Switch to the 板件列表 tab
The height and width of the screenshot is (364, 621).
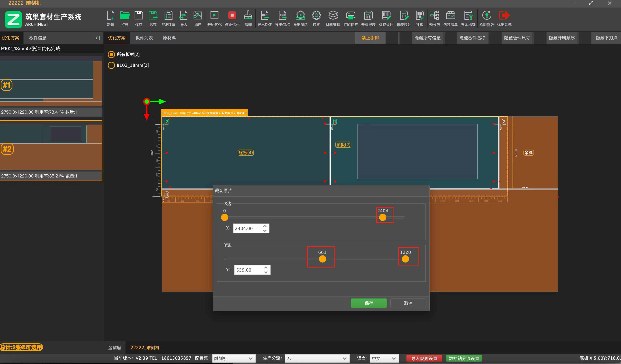(144, 38)
